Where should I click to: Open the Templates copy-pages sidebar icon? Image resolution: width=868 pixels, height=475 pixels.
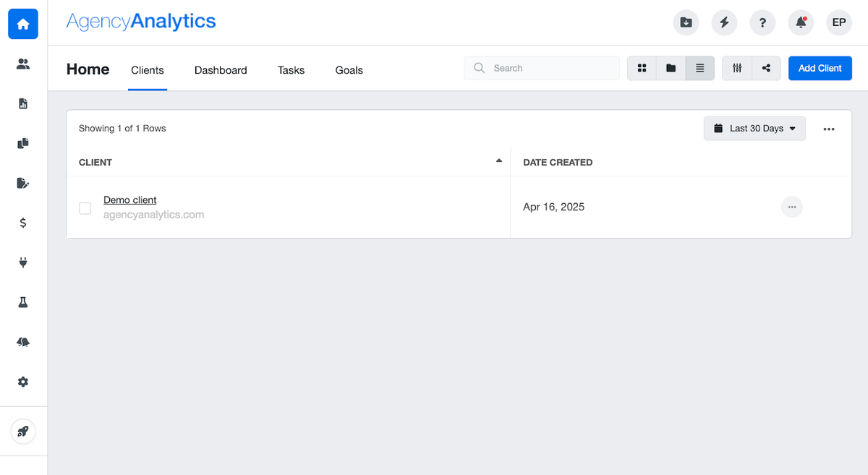coord(23,143)
